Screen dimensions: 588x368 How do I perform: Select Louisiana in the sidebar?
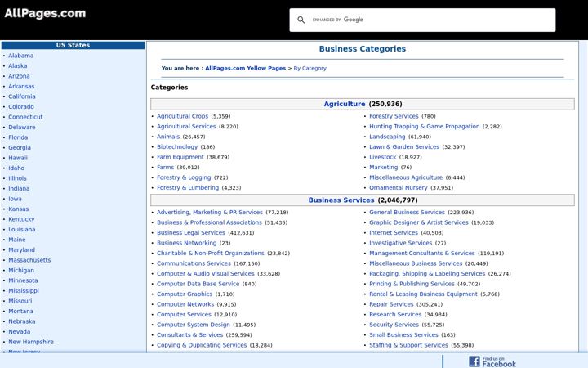22,230
